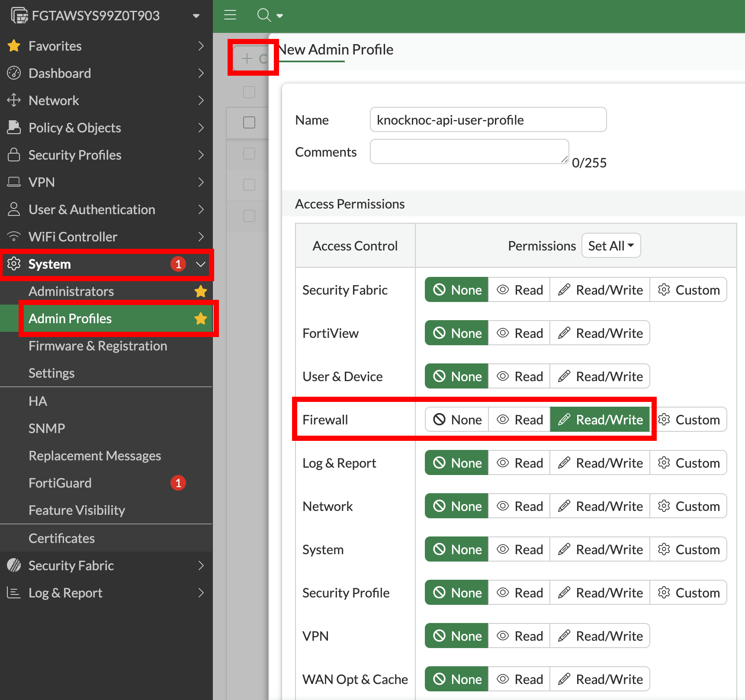Click the gear icon in System Custom button

(x=664, y=549)
